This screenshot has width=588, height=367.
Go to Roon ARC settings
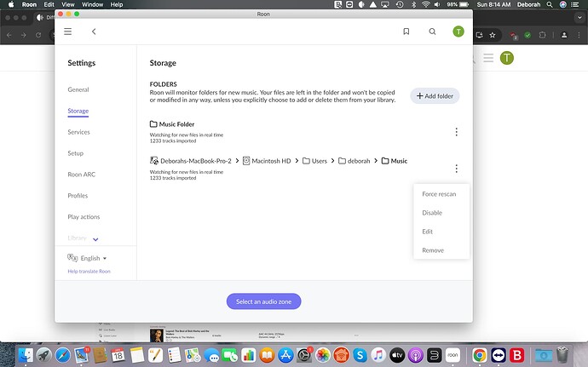(x=81, y=175)
